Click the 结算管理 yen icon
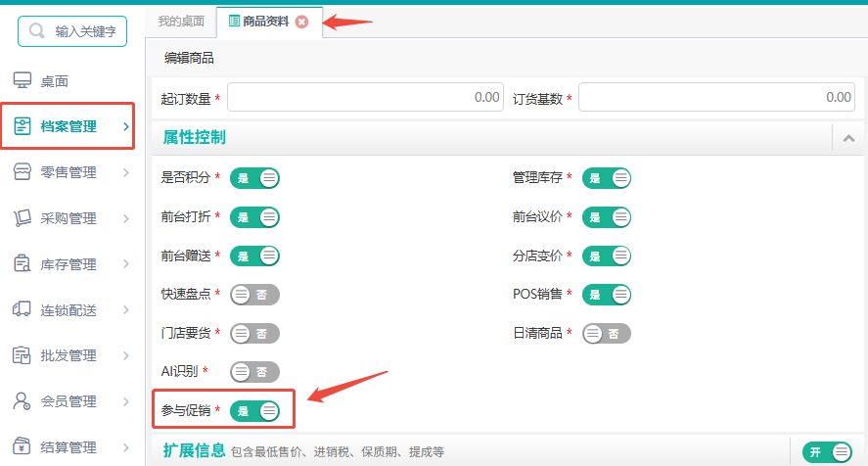868x466 pixels. (23, 446)
